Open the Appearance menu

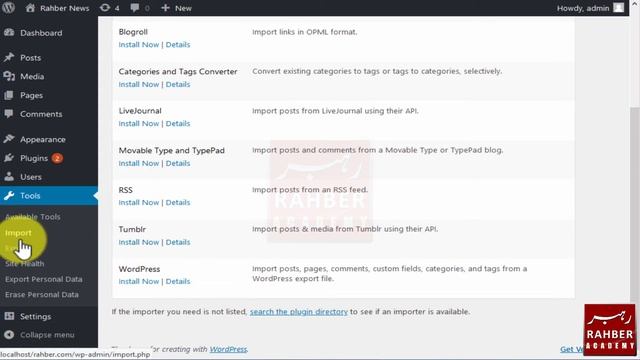pyautogui.click(x=43, y=140)
